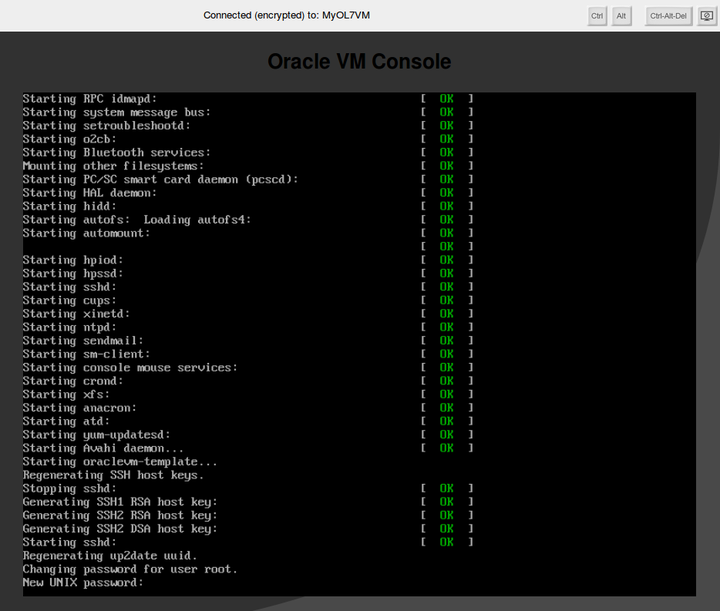Click 'Starting automount:' line
This screenshot has height=611, width=720.
(86, 233)
